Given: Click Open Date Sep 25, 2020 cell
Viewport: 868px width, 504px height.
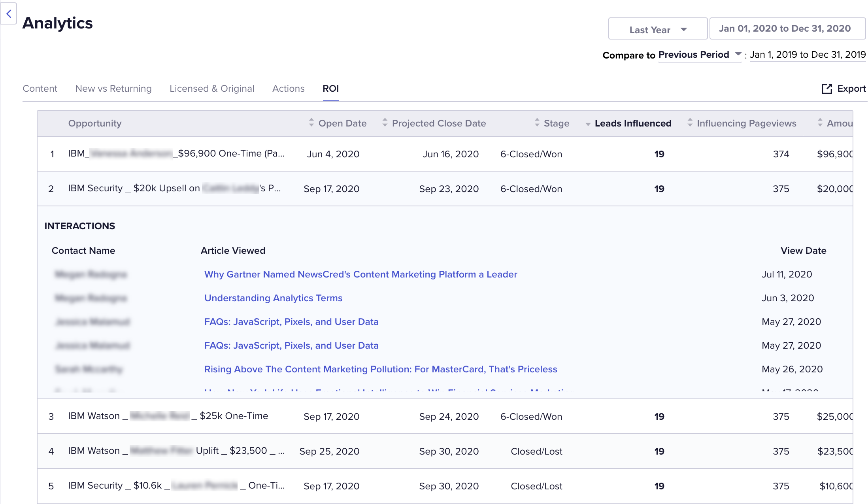Looking at the screenshot, I should pyautogui.click(x=329, y=451).
